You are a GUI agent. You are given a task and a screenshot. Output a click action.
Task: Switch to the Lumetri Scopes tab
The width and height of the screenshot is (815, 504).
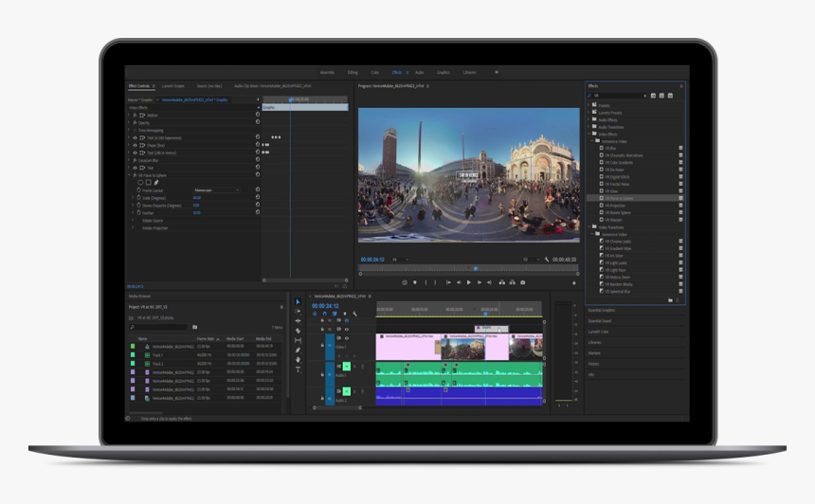[173, 85]
